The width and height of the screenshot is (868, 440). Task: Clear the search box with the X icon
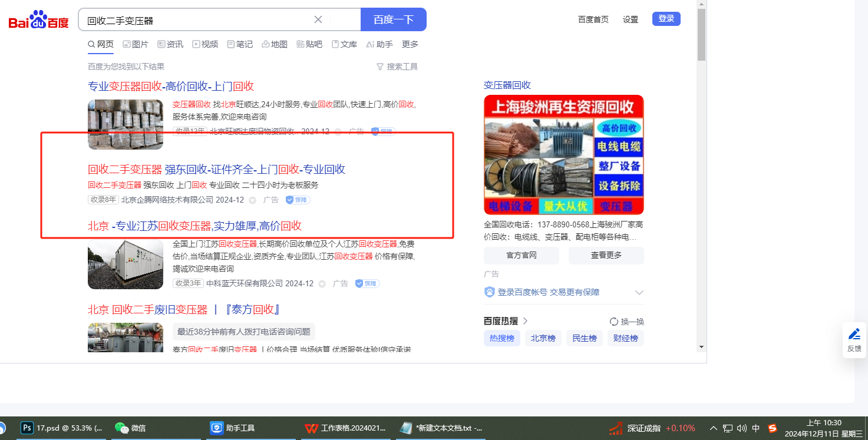click(x=318, y=19)
